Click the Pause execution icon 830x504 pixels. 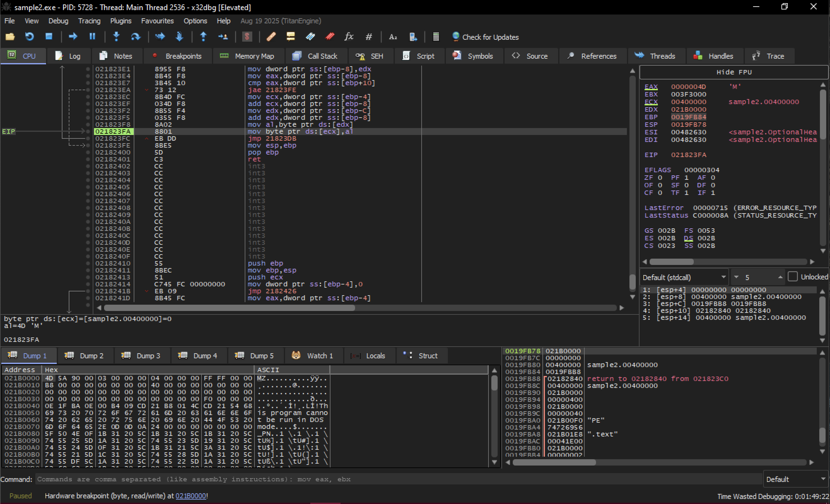tap(92, 36)
